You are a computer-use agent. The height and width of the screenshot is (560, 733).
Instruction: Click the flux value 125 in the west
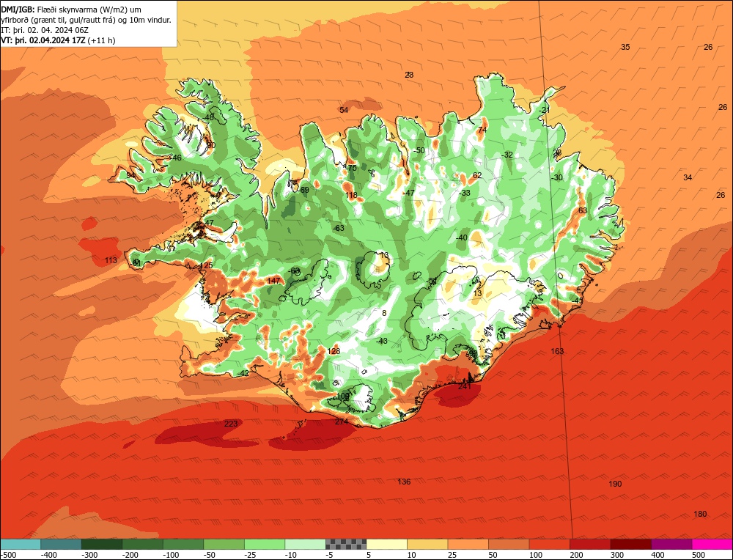pyautogui.click(x=206, y=265)
